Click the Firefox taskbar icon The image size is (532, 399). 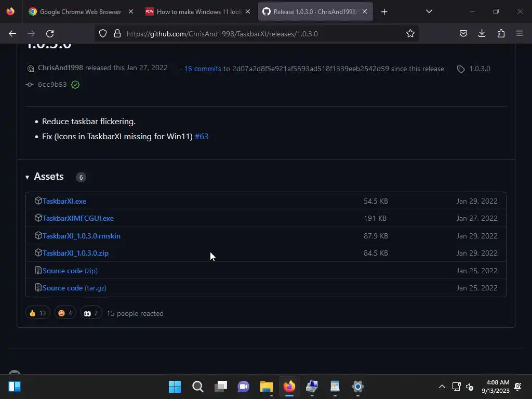[x=289, y=387]
